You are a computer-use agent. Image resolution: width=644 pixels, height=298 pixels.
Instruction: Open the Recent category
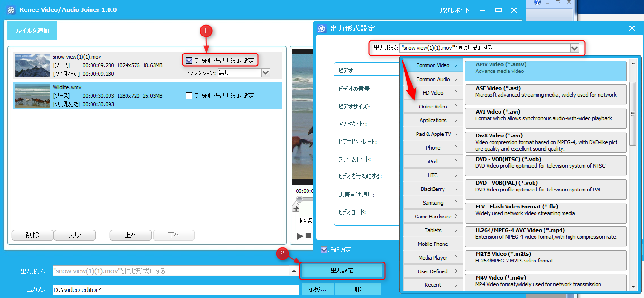point(433,285)
